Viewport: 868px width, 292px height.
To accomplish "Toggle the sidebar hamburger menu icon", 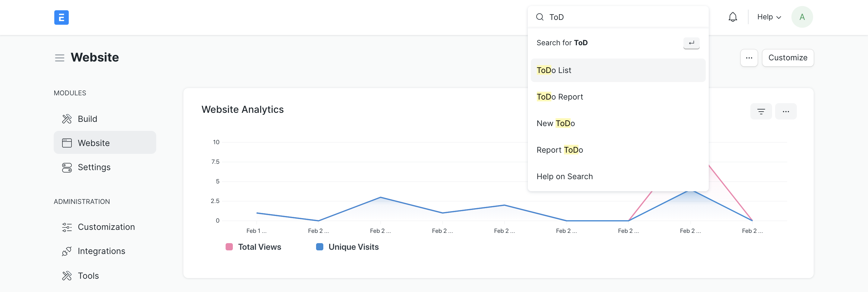I will point(60,58).
